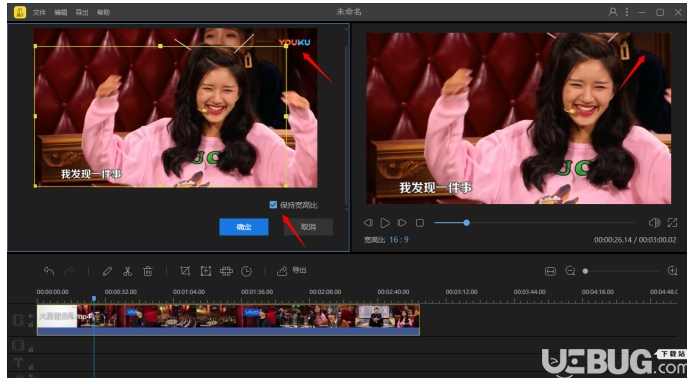Fit timeline to window width
The image size is (691, 383).
[x=550, y=271]
